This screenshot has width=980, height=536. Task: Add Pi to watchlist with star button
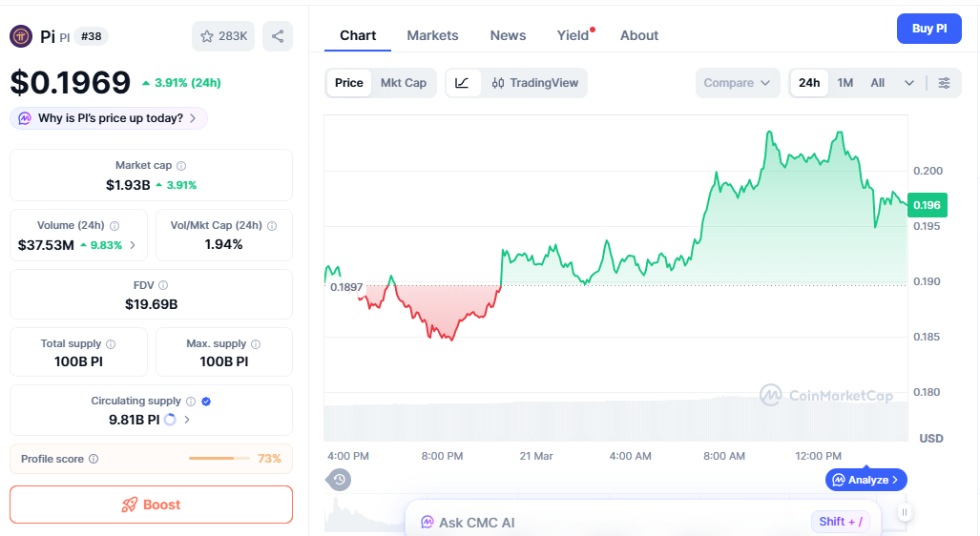coord(223,36)
